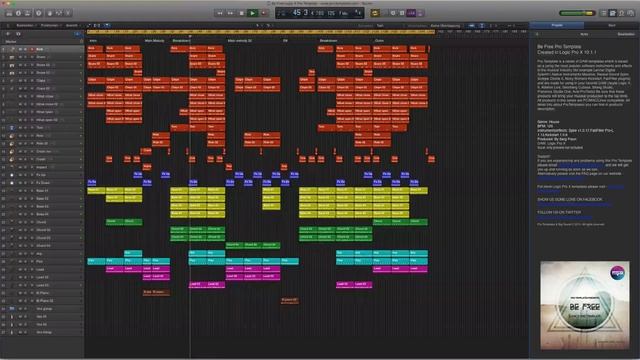Toggle the blue global tracks button
The height and width of the screenshot is (360, 640).
coord(77,34)
